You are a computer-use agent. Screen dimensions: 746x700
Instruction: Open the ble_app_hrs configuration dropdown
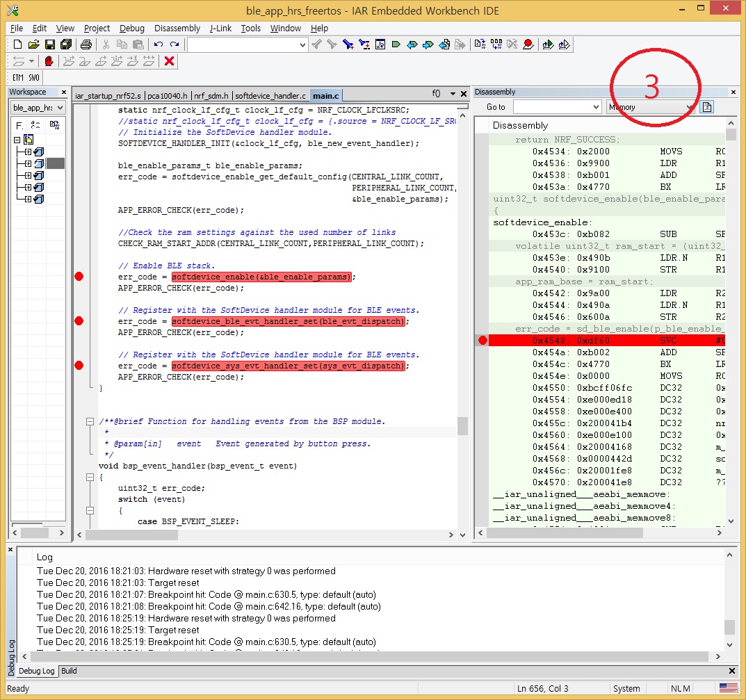pyautogui.click(x=60, y=108)
